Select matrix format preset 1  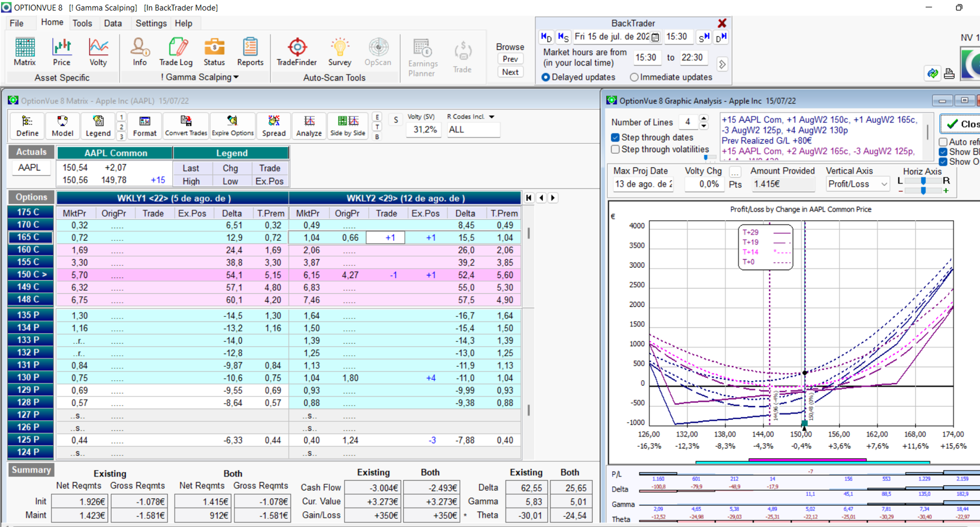coord(121,117)
